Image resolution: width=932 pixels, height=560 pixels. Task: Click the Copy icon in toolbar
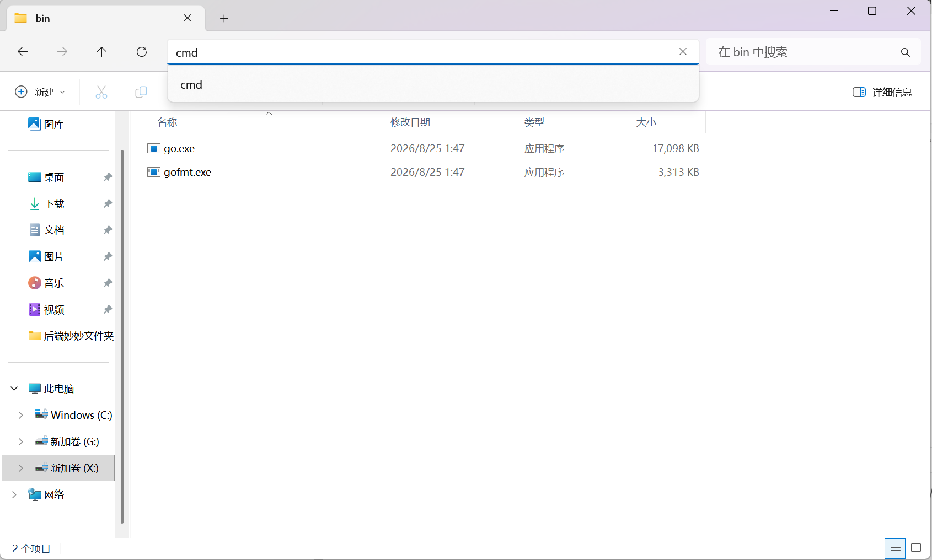(x=141, y=92)
